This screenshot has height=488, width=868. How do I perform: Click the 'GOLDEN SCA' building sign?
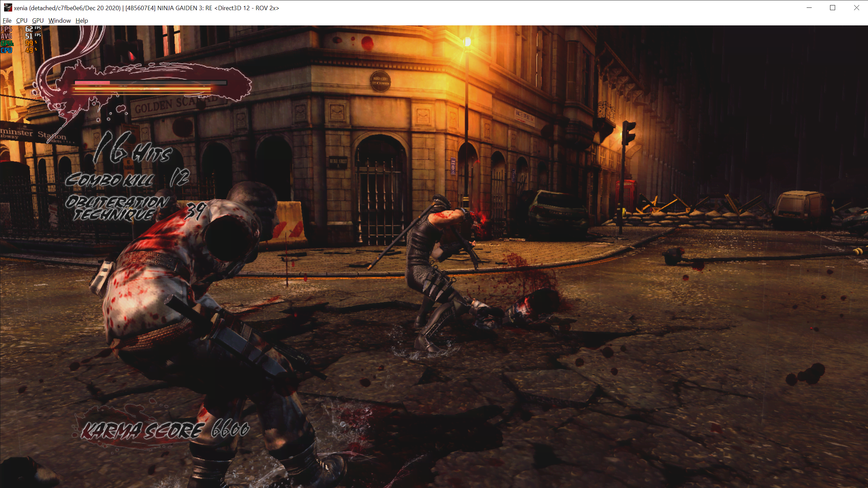tap(177, 104)
